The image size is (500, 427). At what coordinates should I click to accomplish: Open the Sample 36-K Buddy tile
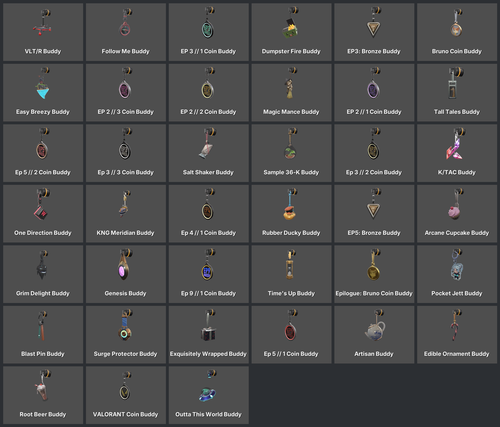coord(291,153)
